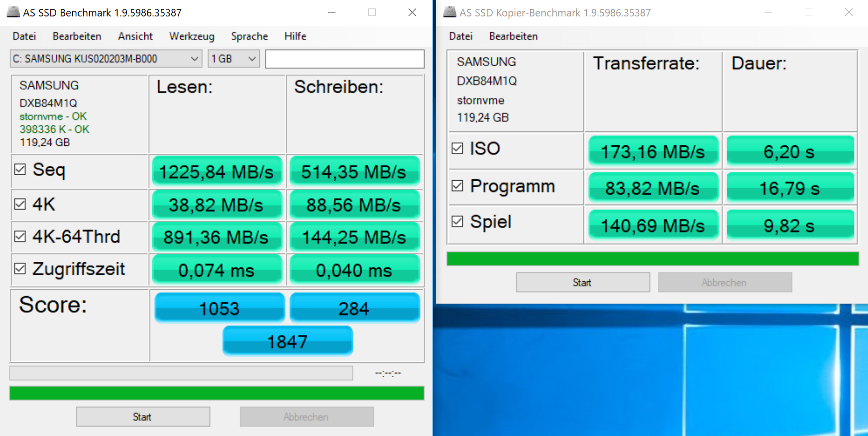
Task: Uncheck the 4K test checkbox
Action: pyautogui.click(x=20, y=204)
